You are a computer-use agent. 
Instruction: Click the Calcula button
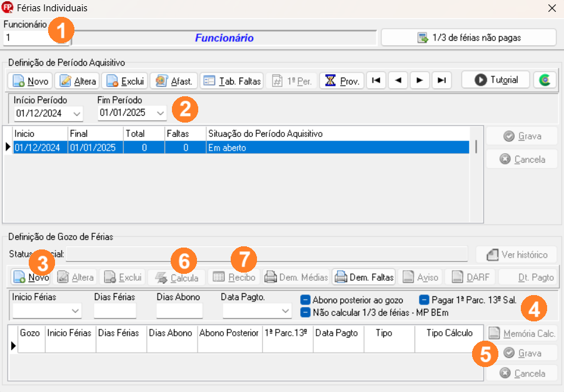coord(176,278)
